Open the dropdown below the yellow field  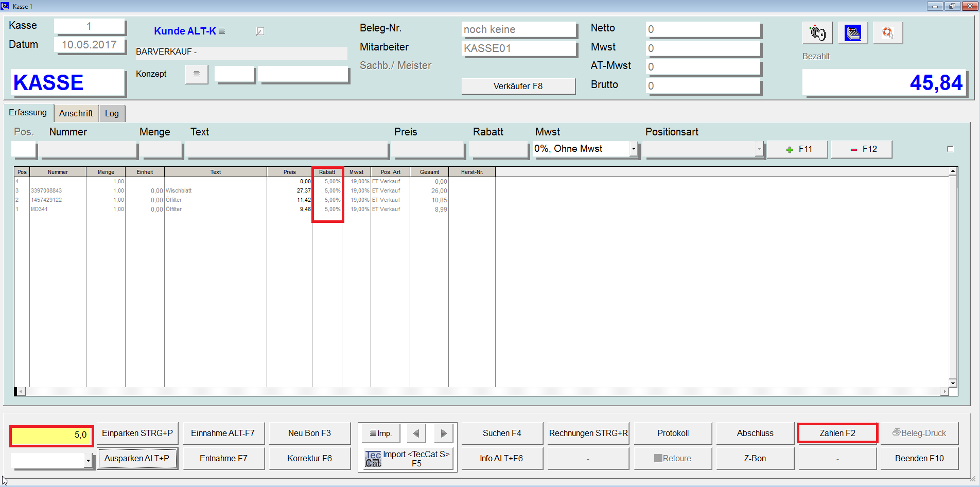tap(88, 461)
